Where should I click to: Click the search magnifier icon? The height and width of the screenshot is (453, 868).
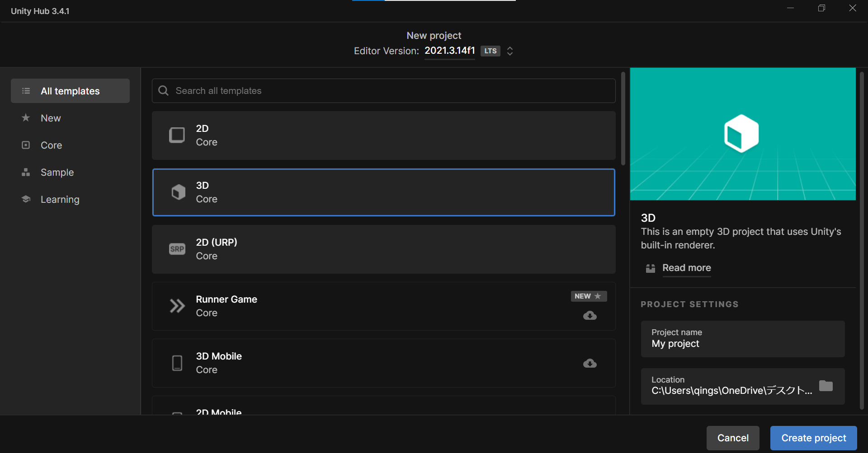click(163, 91)
